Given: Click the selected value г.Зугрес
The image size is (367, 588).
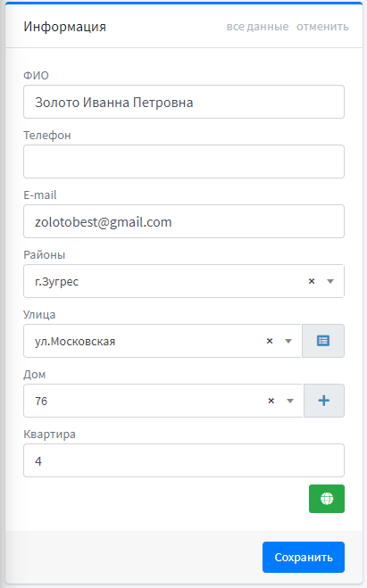Looking at the screenshot, I should click(x=56, y=282).
